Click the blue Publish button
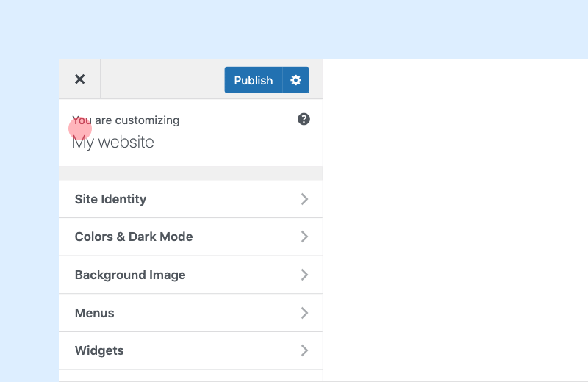The image size is (588, 382). tap(254, 80)
